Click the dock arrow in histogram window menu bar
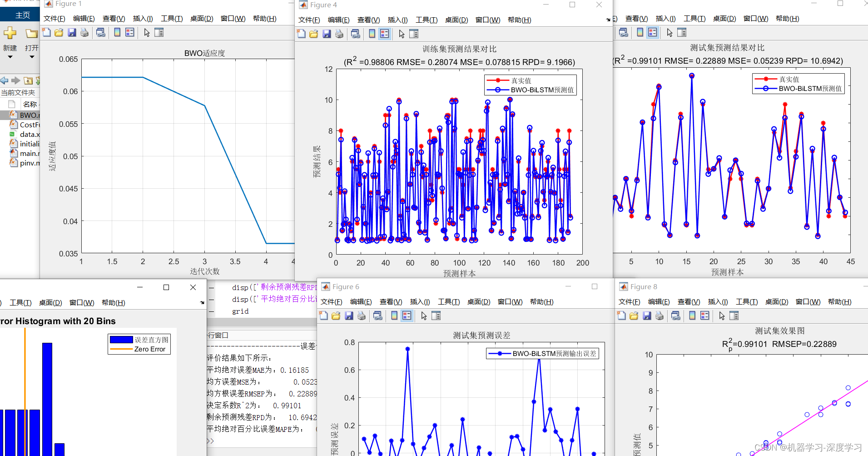Screen dimensions: 868x456 coord(202,302)
